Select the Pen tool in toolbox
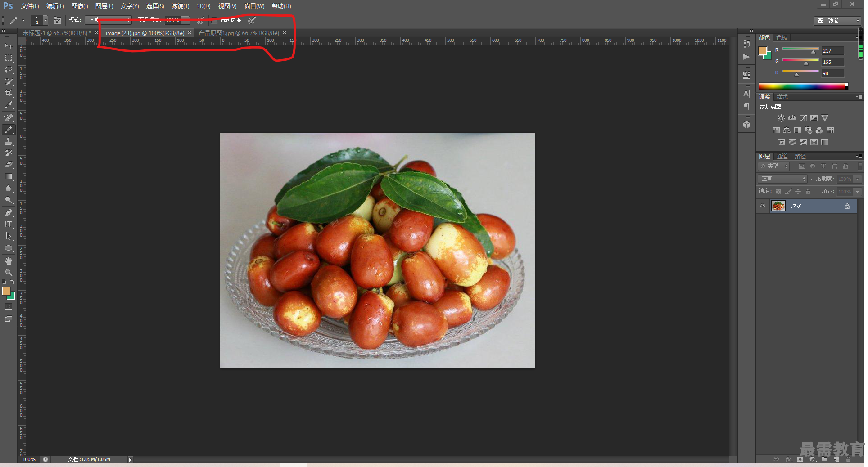Image resolution: width=868 pixels, height=467 pixels. (x=9, y=213)
